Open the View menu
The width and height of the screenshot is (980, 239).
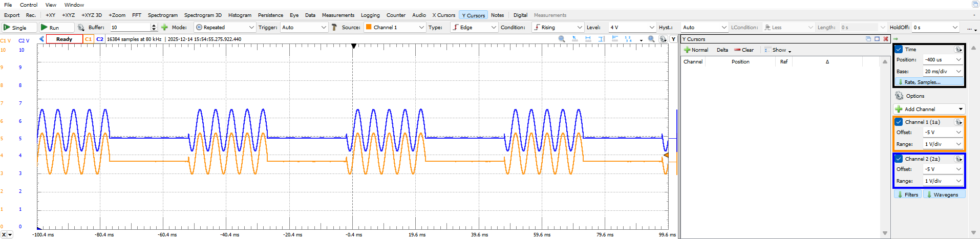coord(51,5)
